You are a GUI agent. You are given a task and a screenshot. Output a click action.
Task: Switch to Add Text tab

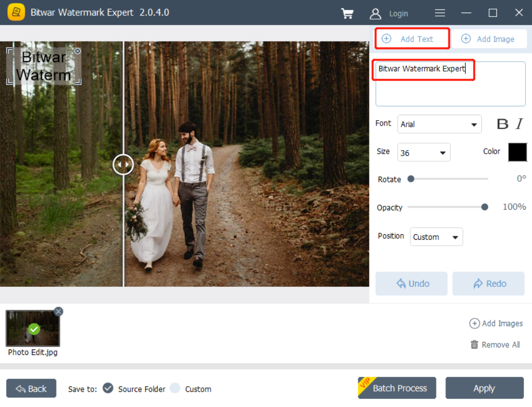(412, 39)
